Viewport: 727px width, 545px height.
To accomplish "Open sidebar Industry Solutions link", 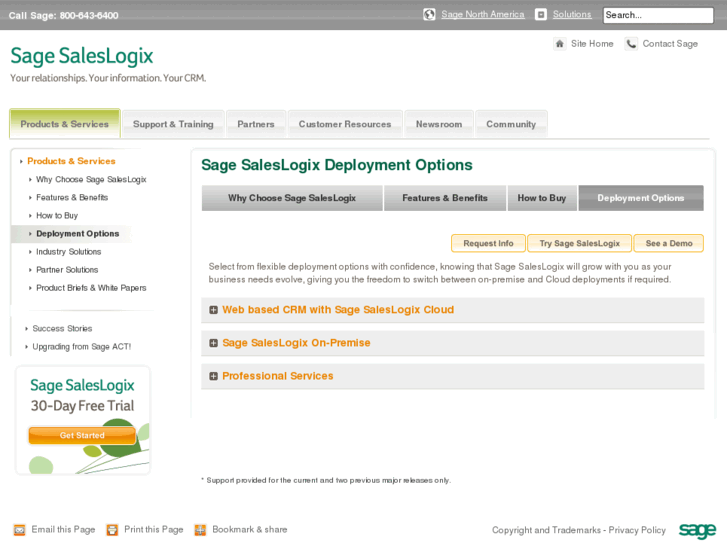I will click(x=68, y=252).
